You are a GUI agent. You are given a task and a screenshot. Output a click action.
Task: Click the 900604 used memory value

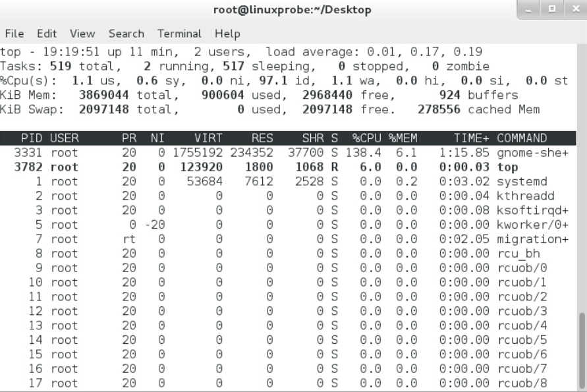223,95
